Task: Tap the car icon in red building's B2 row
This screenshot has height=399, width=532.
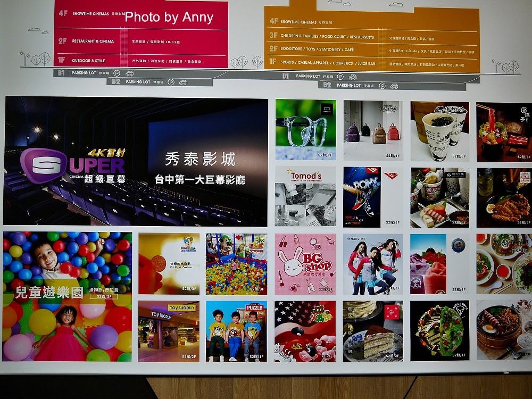Action: pyautogui.click(x=184, y=82)
